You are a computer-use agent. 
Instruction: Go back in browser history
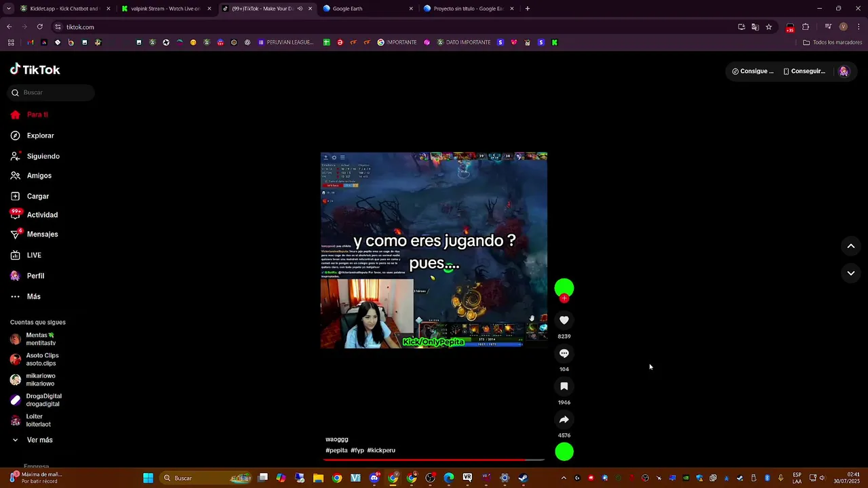click(9, 27)
